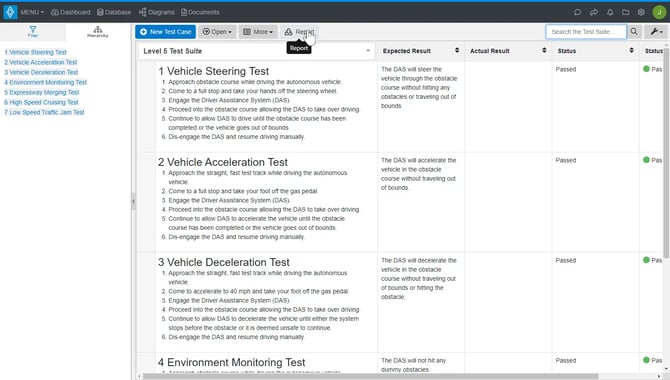This screenshot has height=380, width=670.
Task: Select Passed status of Environment Monitoring Test
Action: 566,360
